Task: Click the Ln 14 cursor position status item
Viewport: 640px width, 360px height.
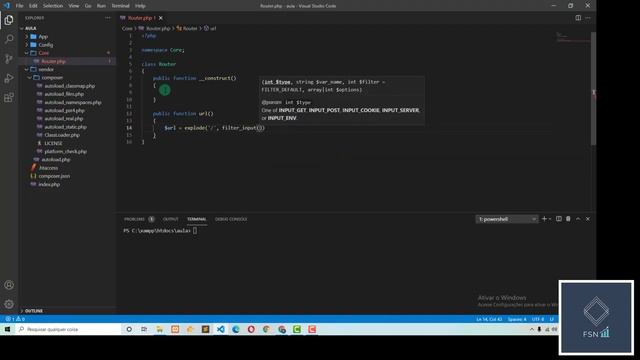Action: tap(489, 319)
